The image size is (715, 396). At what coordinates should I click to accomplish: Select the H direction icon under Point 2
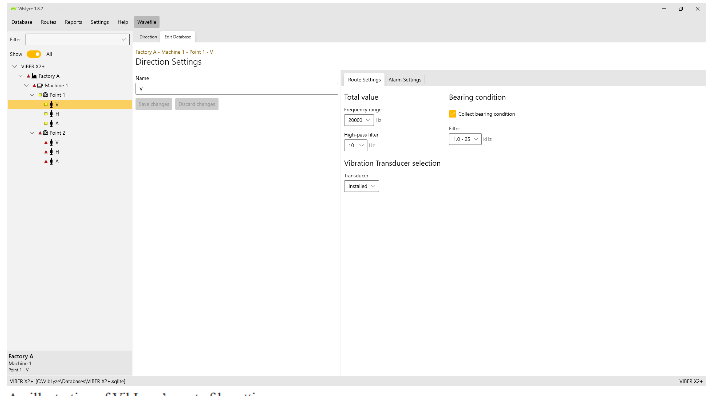51,152
